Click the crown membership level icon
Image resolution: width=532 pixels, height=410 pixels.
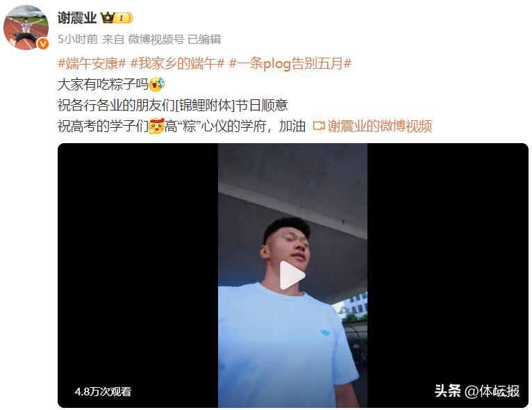coord(108,17)
